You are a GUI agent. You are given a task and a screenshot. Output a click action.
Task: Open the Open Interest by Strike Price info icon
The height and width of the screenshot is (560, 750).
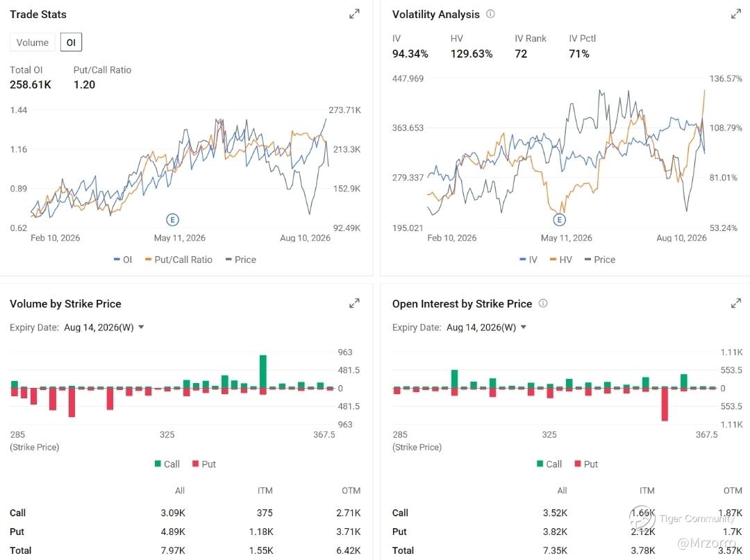[x=543, y=303]
